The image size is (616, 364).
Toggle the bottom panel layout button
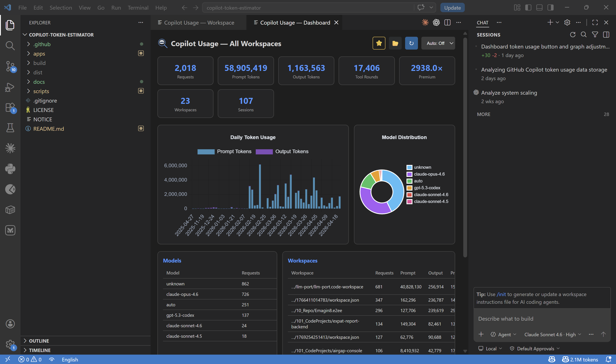click(539, 8)
